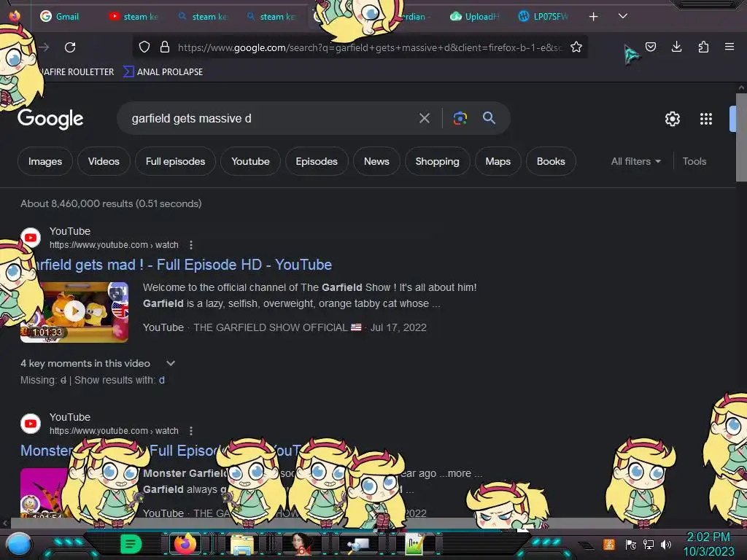Open the system tray volume icon
This screenshot has width=747, height=560.
point(666,544)
